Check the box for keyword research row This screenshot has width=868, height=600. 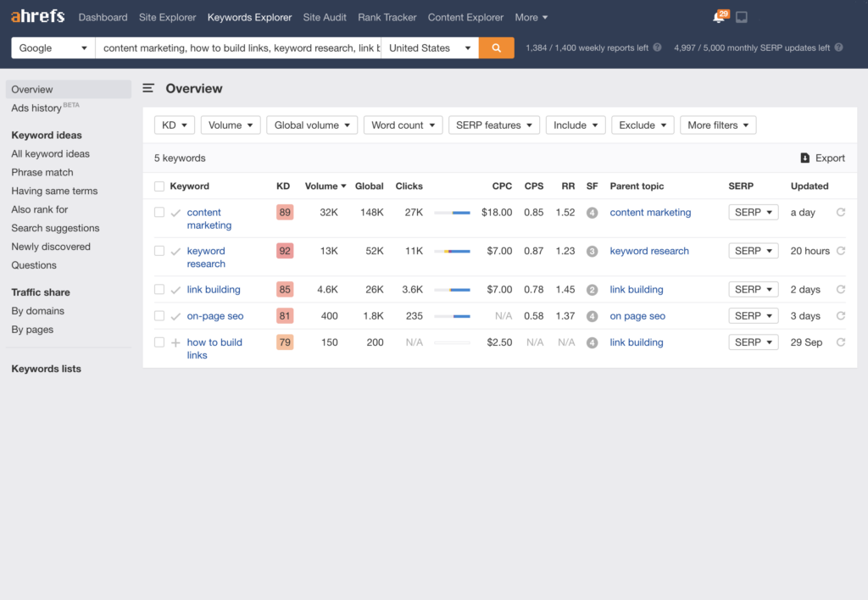[x=159, y=251]
